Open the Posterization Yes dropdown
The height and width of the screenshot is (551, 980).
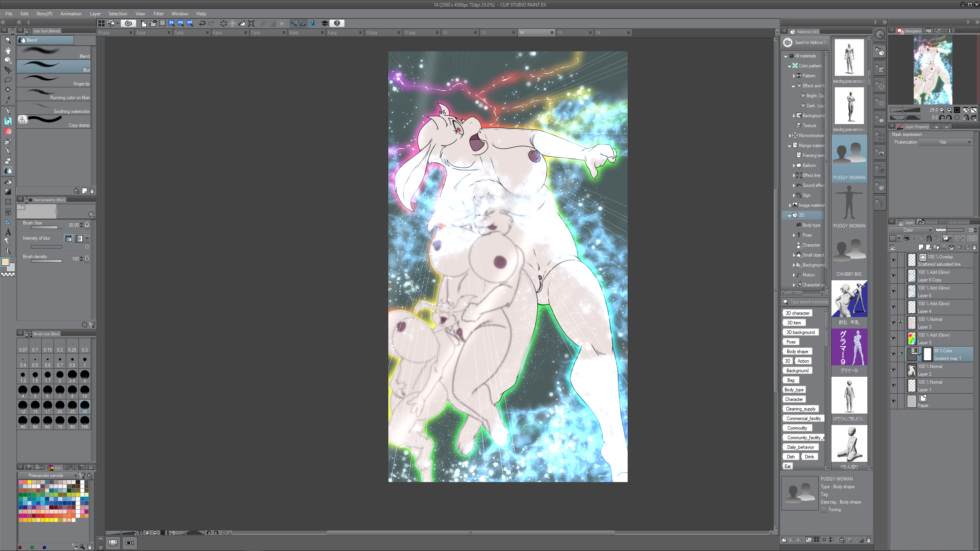(945, 142)
